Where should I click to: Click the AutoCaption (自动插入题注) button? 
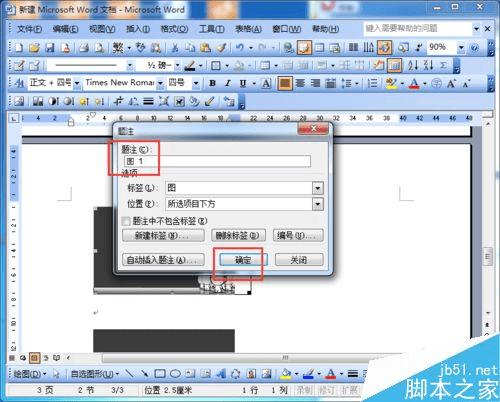[163, 260]
